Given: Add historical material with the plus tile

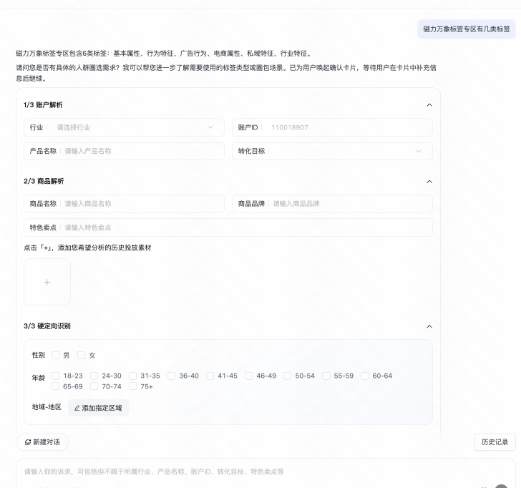Looking at the screenshot, I should pos(47,282).
